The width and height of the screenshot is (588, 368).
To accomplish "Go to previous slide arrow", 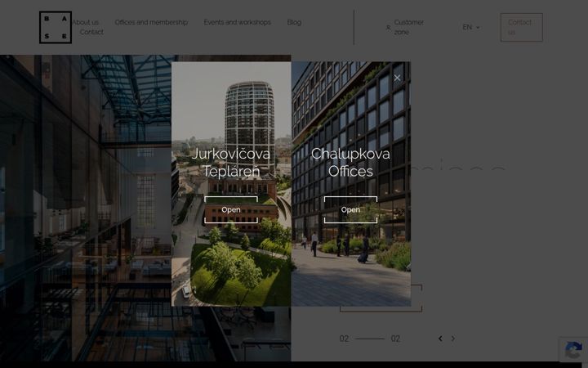I will coord(440,339).
